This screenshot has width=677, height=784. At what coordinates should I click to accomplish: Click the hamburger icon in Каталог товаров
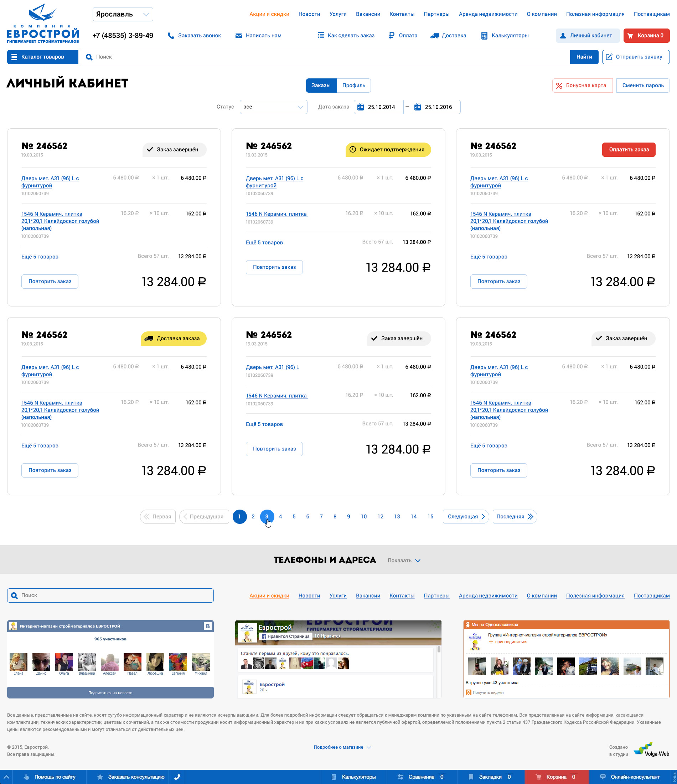[14, 57]
